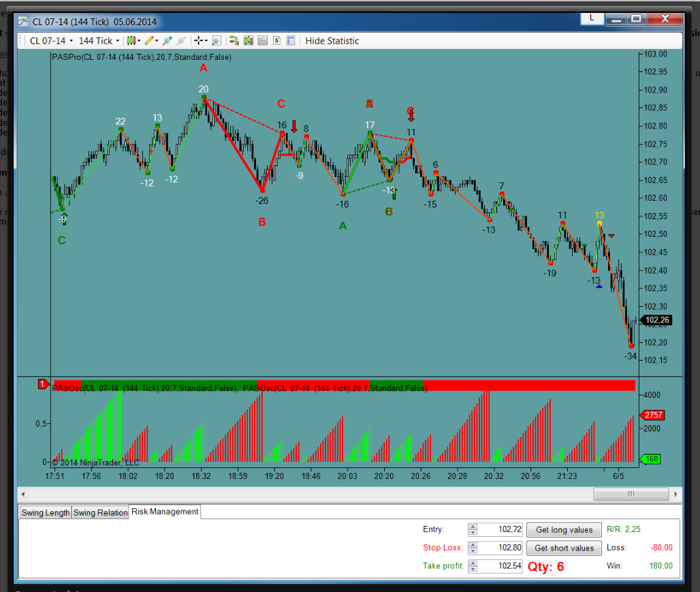This screenshot has height=592, width=700.
Task: Click the zoom out magnifier icon
Action: [x=181, y=41]
